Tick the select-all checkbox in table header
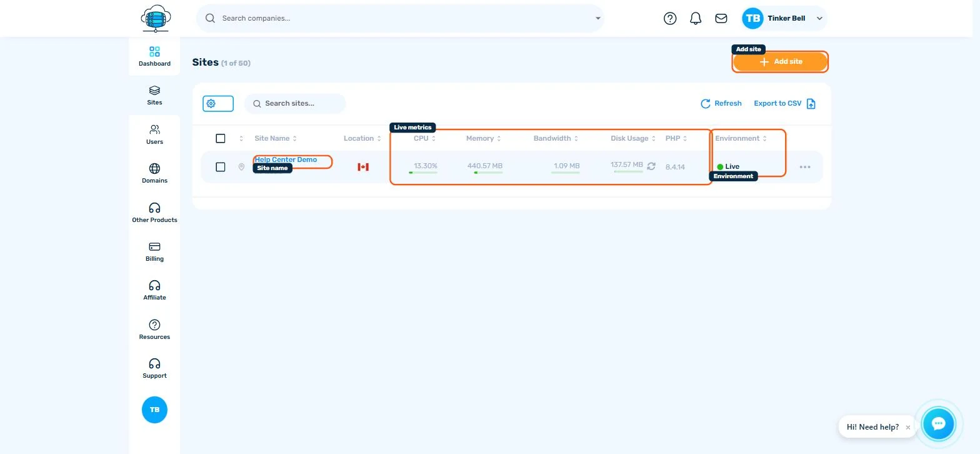 220,138
